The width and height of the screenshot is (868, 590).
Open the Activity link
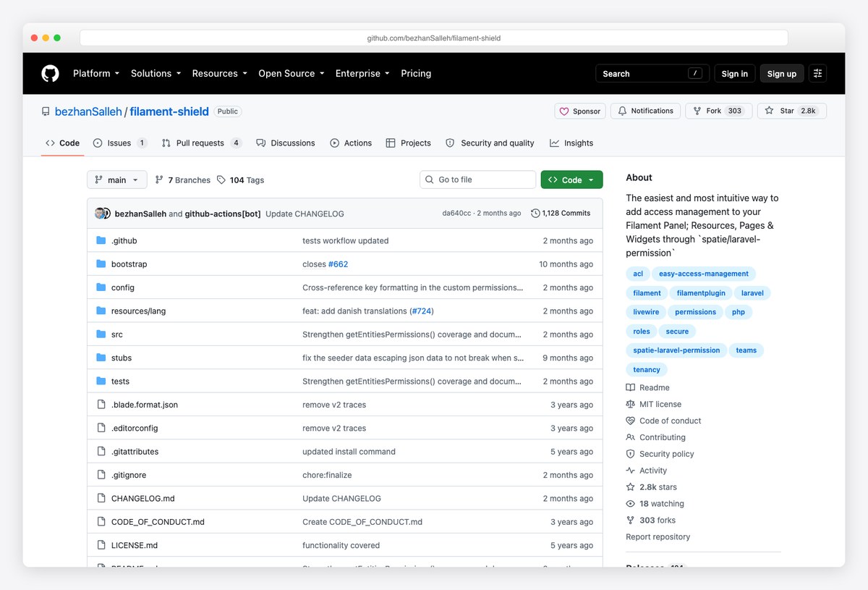pos(646,471)
